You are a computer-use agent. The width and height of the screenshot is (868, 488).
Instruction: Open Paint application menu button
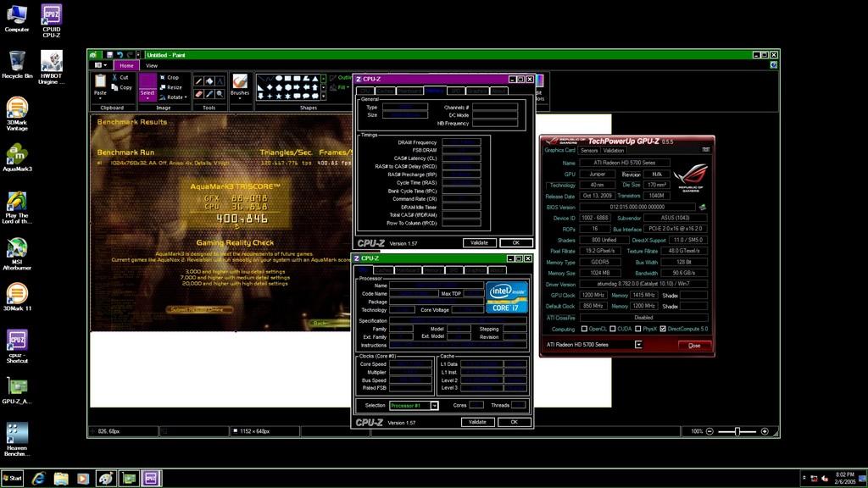[x=100, y=65]
